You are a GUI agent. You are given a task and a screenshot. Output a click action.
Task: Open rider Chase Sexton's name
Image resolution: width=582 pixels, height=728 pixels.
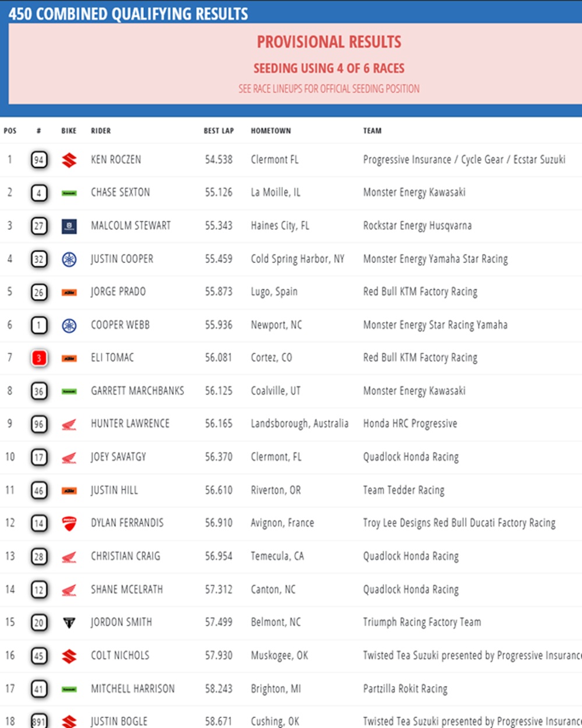click(120, 193)
